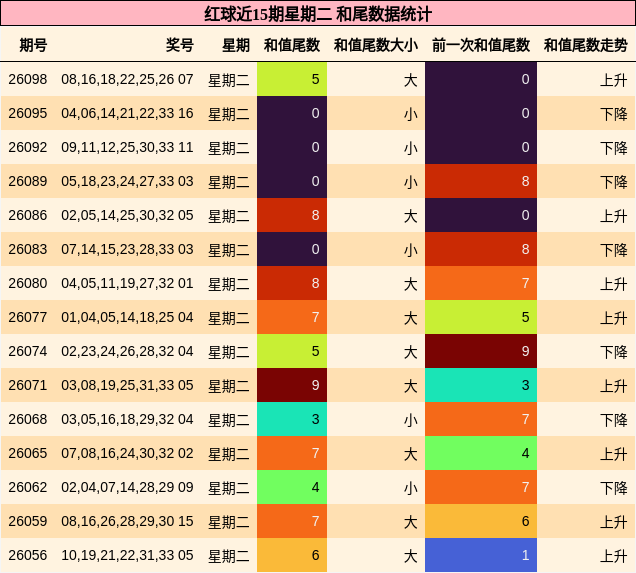
Task: Click prize numbers 03,08,19,25,31,33 05
Action: [127, 385]
